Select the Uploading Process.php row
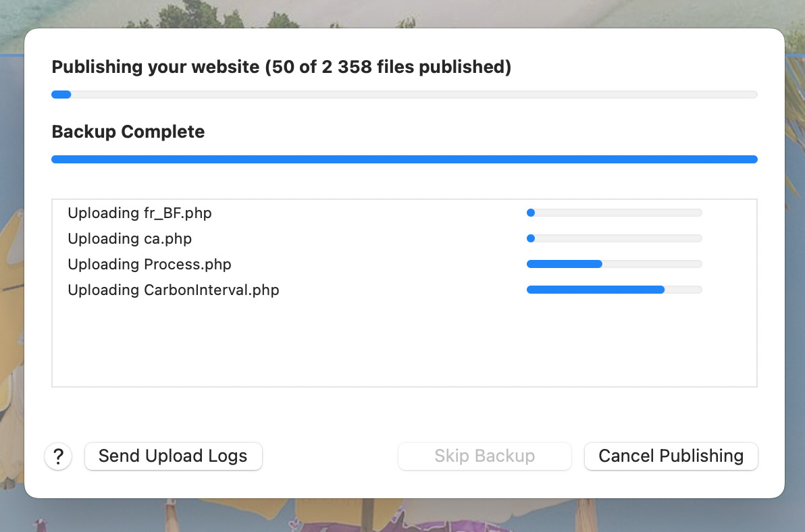The height and width of the screenshot is (532, 805). [x=404, y=264]
